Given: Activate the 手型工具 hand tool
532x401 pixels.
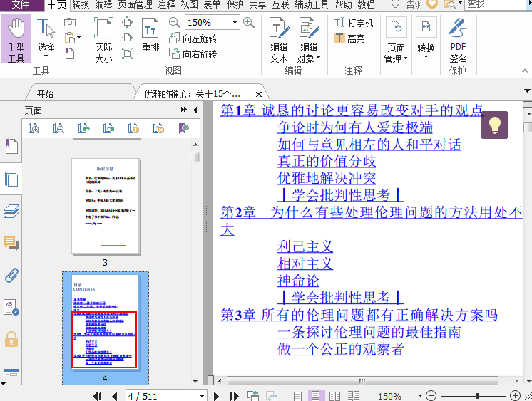Looking at the screenshot, I should click(16, 39).
